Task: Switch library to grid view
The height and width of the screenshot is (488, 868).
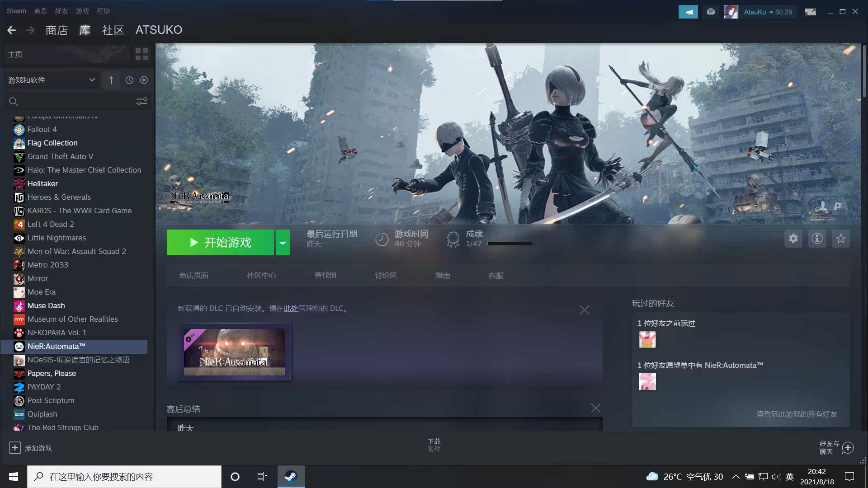Action: click(141, 54)
